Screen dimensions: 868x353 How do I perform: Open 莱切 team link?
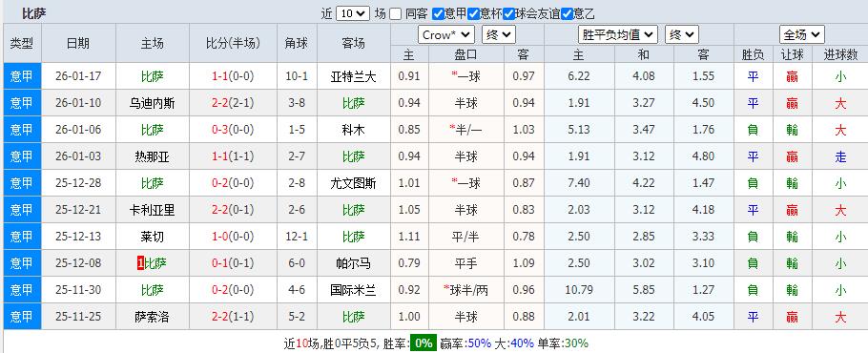(153, 237)
